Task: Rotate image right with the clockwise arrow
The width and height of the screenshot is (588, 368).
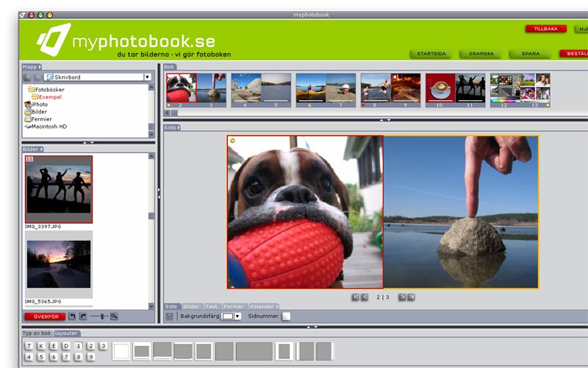Action: pyautogui.click(x=83, y=316)
